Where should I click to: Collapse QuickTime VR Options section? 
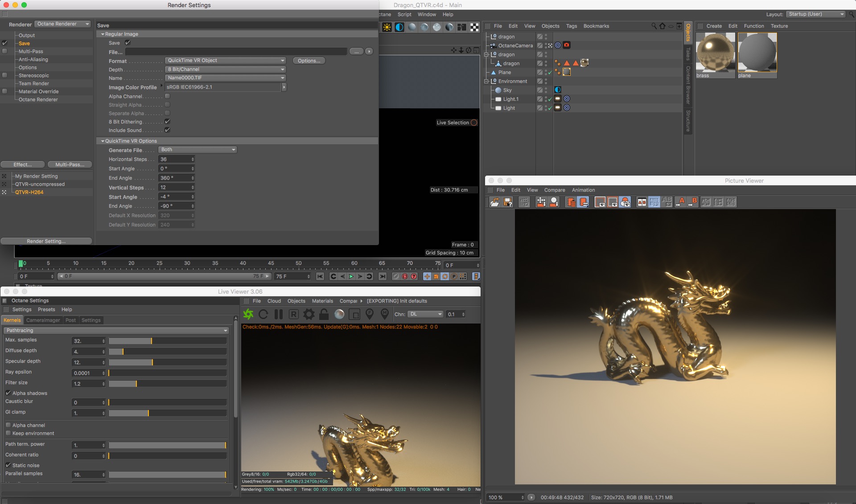103,141
